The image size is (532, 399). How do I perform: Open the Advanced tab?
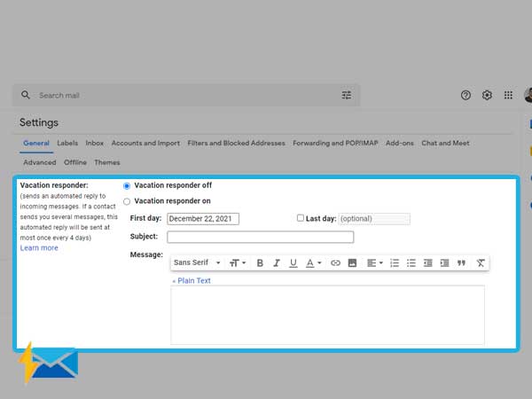[x=40, y=162]
